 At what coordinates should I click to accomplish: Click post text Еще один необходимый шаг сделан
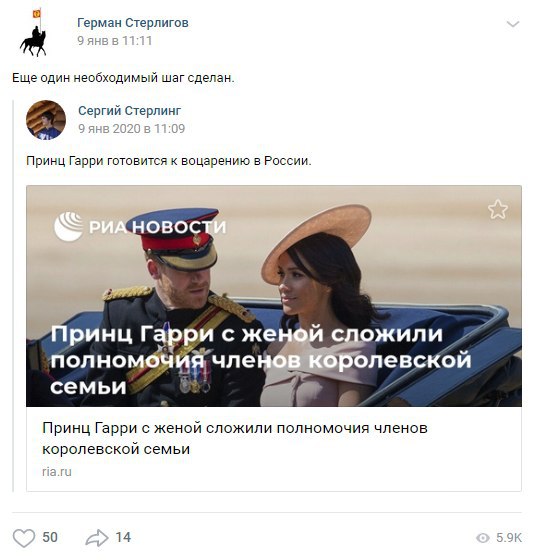(123, 78)
